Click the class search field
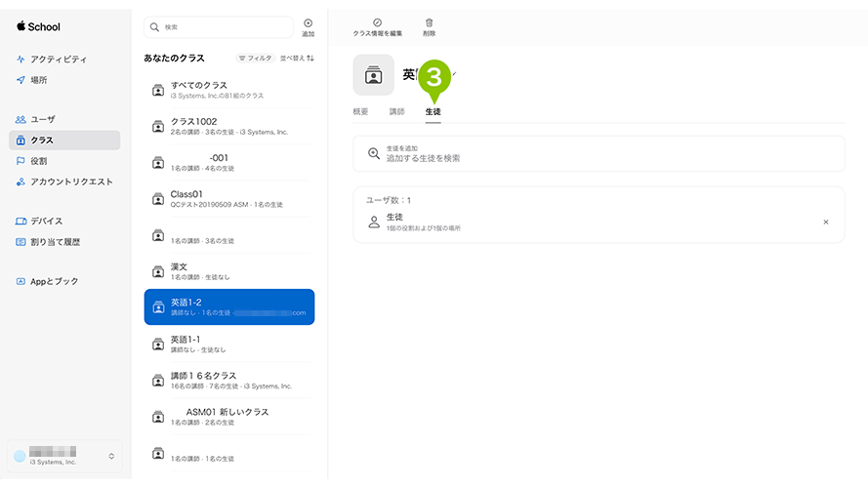Viewport: 868px width, 488px height. pos(219,27)
